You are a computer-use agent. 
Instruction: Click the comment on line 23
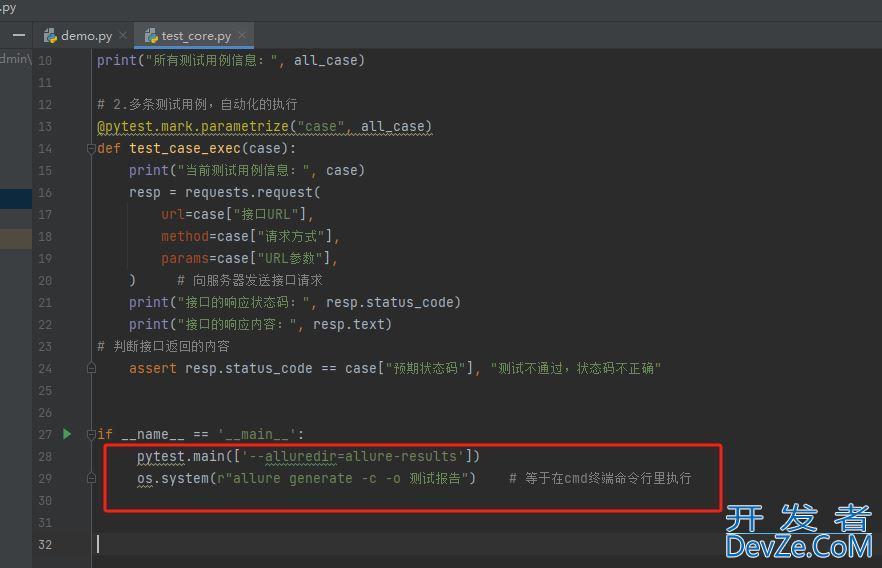tap(163, 346)
